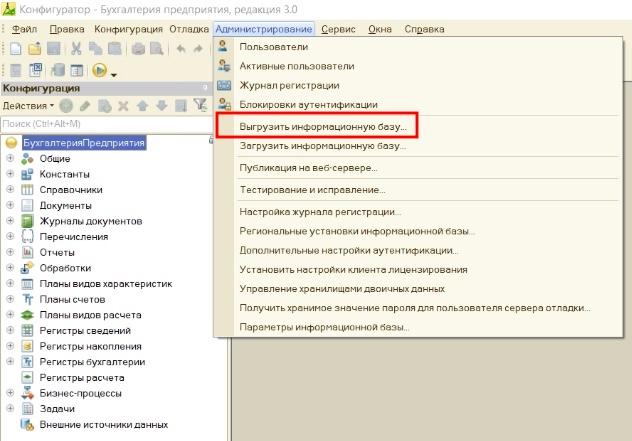
Task: Choose Загрузить информационную базу menu entry
Action: pos(323,146)
